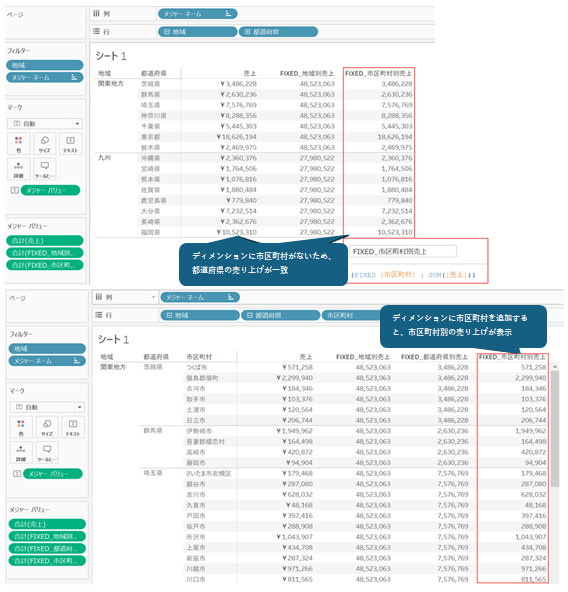
Task: Open the lower Columns shelf dropdown arrow
Action: pyautogui.click(x=153, y=297)
